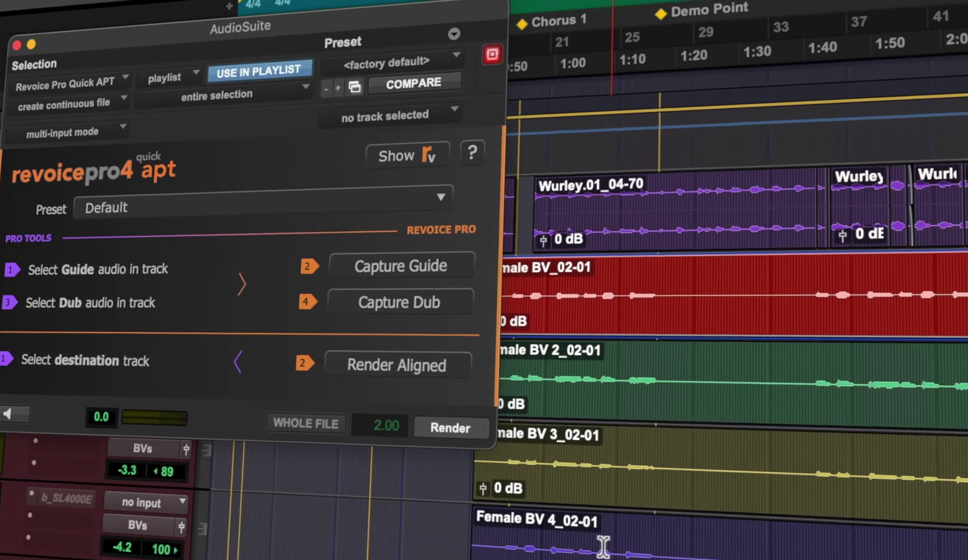Click the upper BVs output window fader icon
The image size is (968, 560).
(x=186, y=449)
